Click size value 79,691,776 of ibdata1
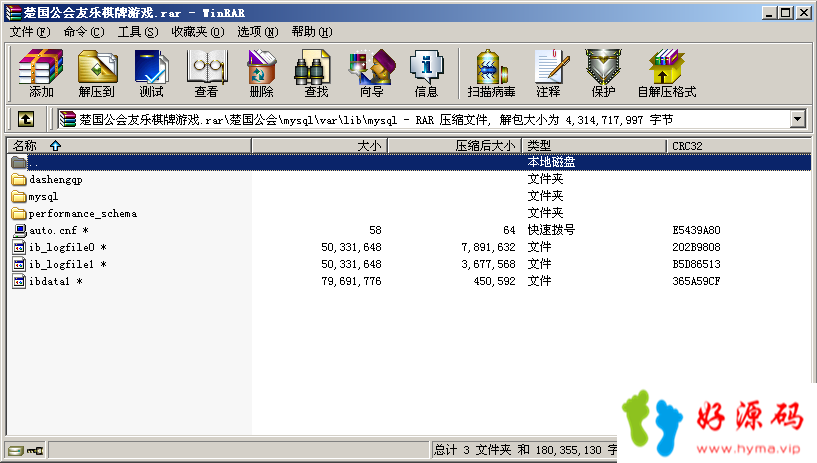Screen dimensions: 817x463 click(351, 281)
